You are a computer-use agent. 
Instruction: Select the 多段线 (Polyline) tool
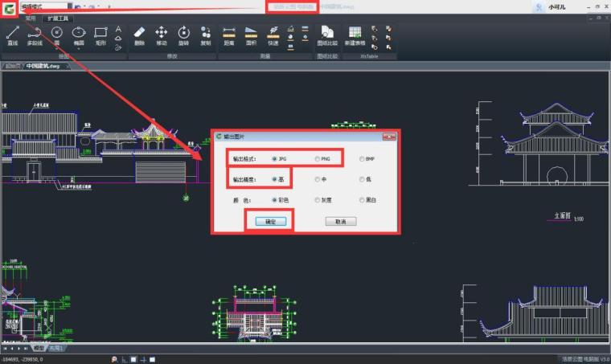pos(35,35)
